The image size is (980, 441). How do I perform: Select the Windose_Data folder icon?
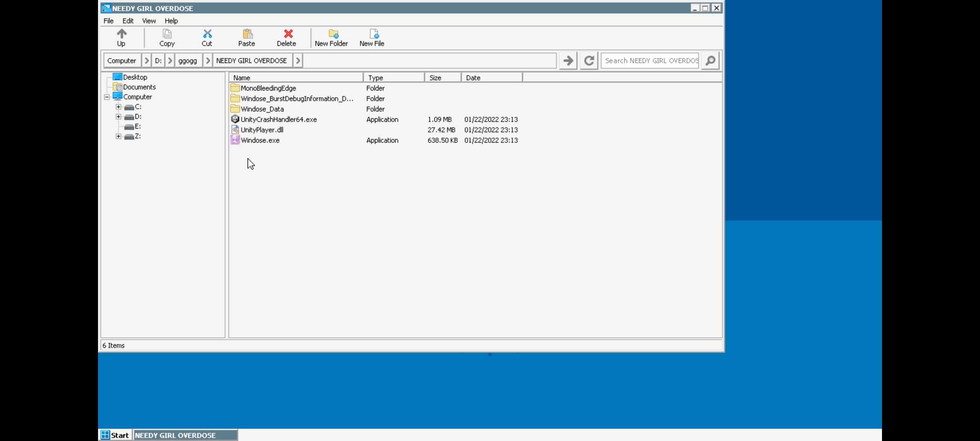(x=235, y=109)
